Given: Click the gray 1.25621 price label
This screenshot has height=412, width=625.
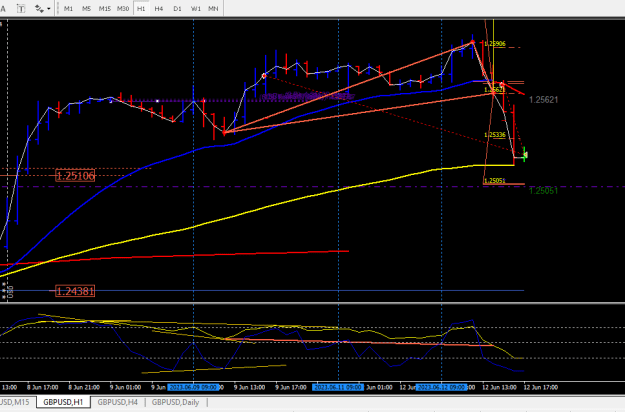Looking at the screenshot, I should pos(543,100).
